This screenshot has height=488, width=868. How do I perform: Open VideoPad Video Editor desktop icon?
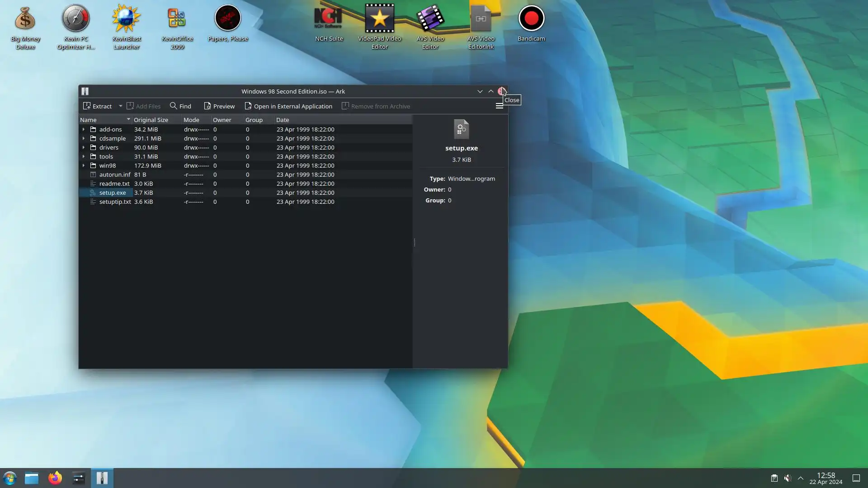pos(379,19)
